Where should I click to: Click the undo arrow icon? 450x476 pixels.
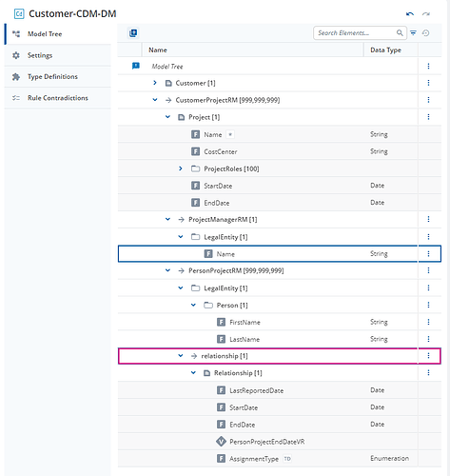tap(410, 14)
